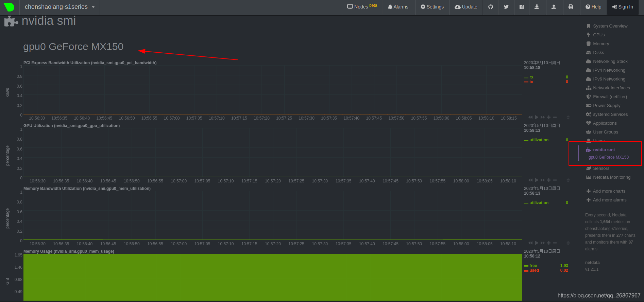Click the print icon
Viewport: 644px width, 302px height.
[x=571, y=7]
